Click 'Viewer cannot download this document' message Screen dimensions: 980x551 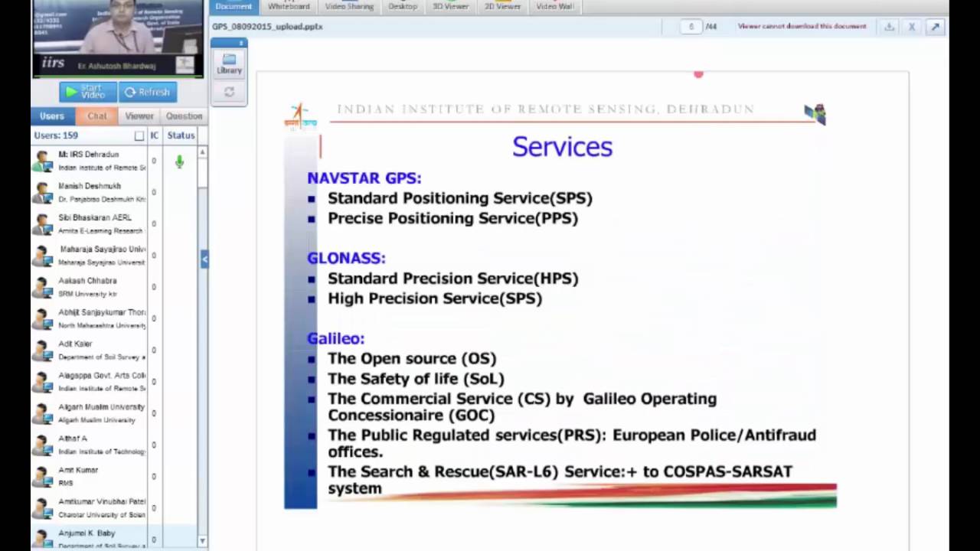[802, 27]
